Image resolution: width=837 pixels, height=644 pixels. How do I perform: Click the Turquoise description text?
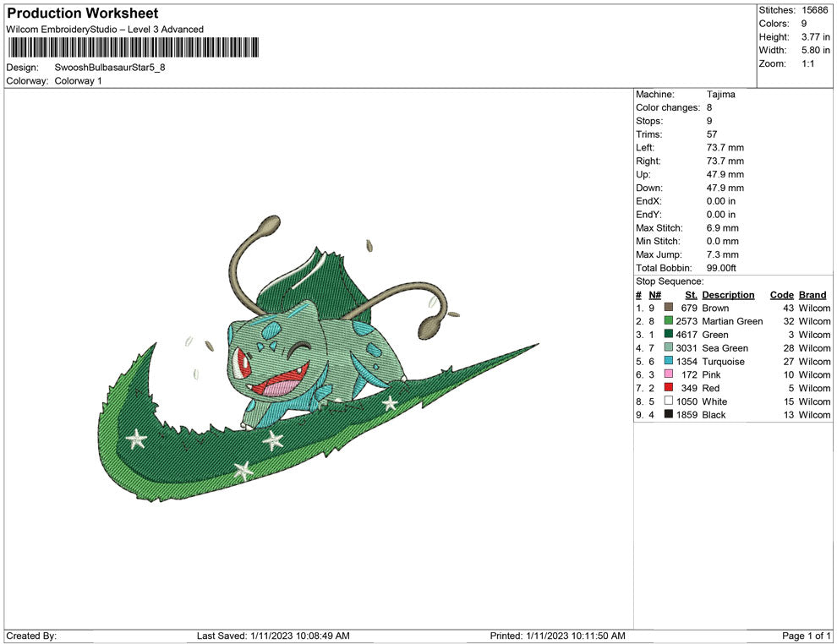[723, 361]
